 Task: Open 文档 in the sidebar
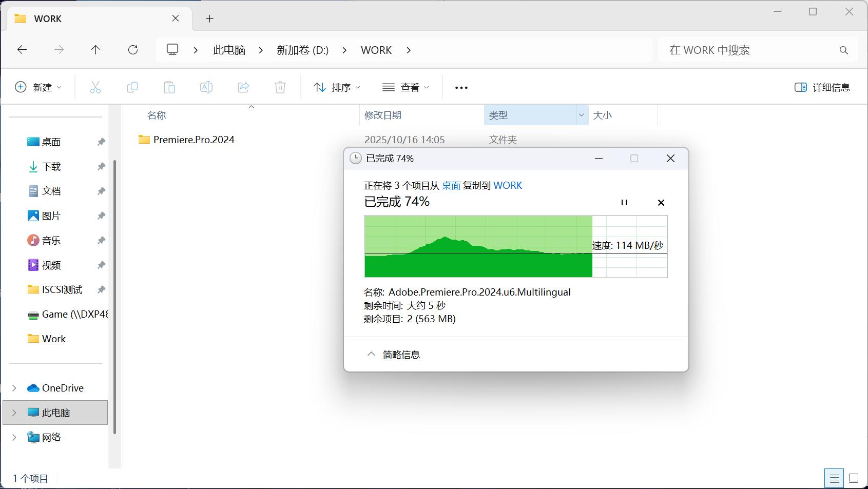[x=51, y=191]
